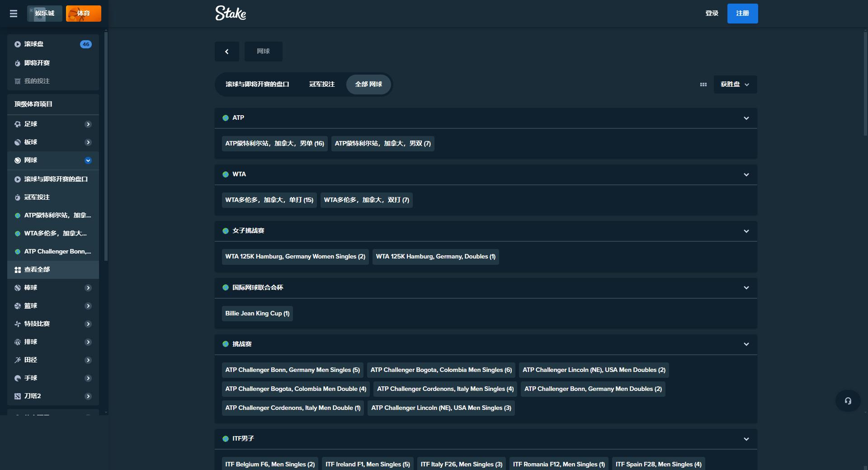Click the 棒球 baseball icon
The image size is (868, 470).
pos(18,288)
